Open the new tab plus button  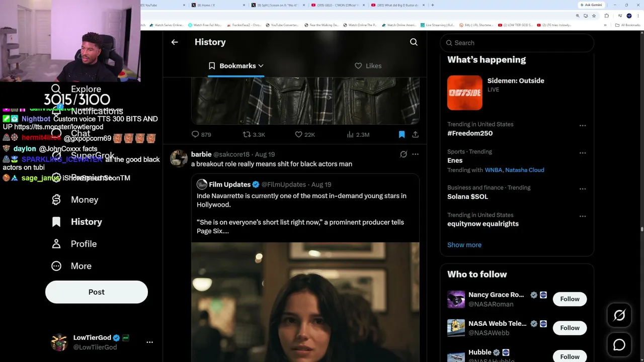pyautogui.click(x=433, y=5)
